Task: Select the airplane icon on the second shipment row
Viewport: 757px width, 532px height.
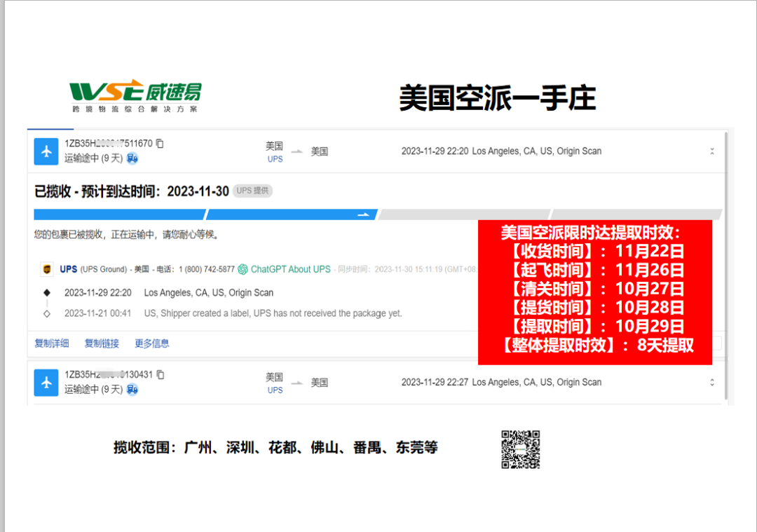Action: point(46,383)
